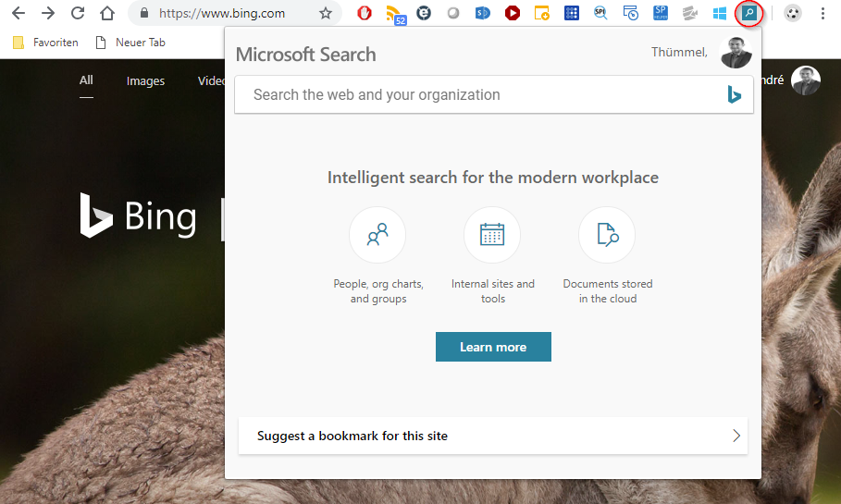Click the SPI magnifier extension icon
This screenshot has width=841, height=504.
click(x=600, y=13)
